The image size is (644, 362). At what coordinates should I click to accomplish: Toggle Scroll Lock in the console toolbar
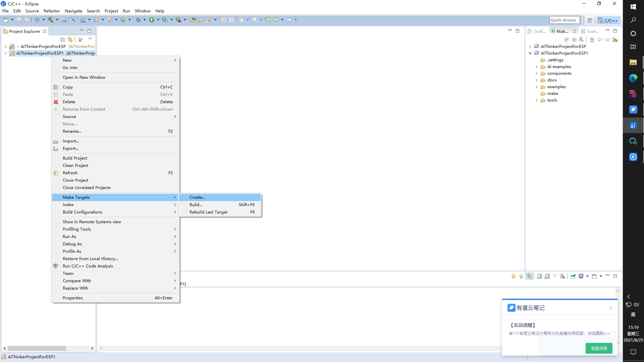[x=547, y=277]
